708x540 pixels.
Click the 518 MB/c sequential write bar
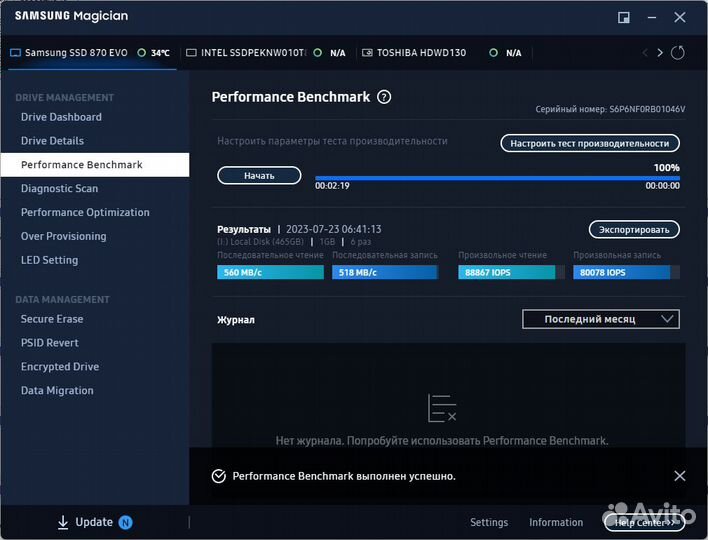point(385,272)
